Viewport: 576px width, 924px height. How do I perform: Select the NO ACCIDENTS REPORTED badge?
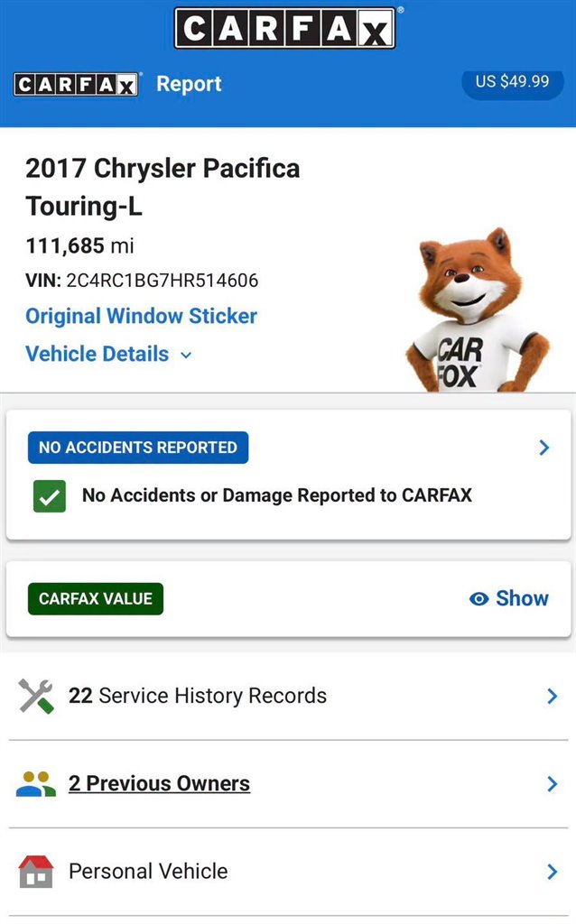tap(138, 448)
